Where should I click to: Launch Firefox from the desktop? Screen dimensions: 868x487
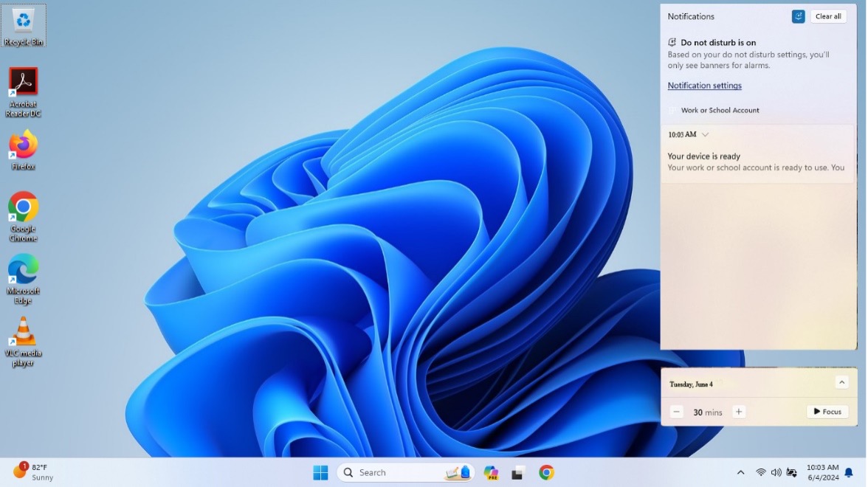(23, 145)
